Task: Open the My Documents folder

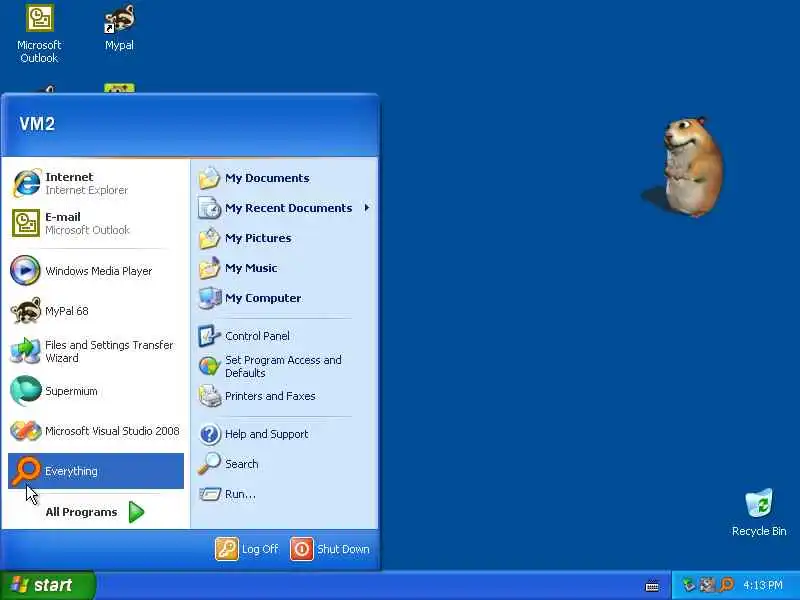Action: (284, 178)
